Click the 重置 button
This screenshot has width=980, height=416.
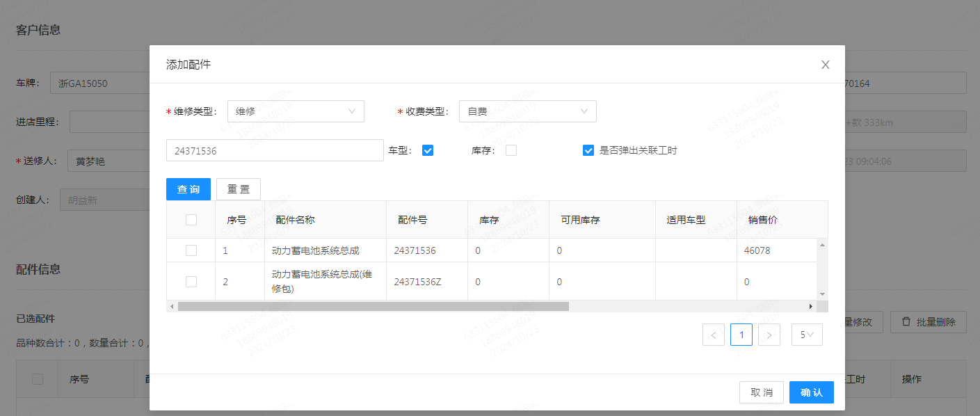239,189
